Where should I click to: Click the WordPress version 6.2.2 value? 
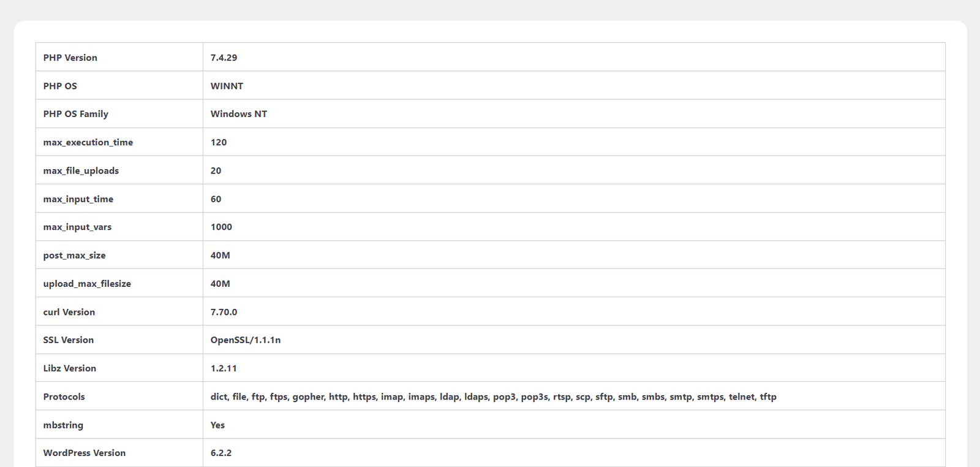[221, 453]
